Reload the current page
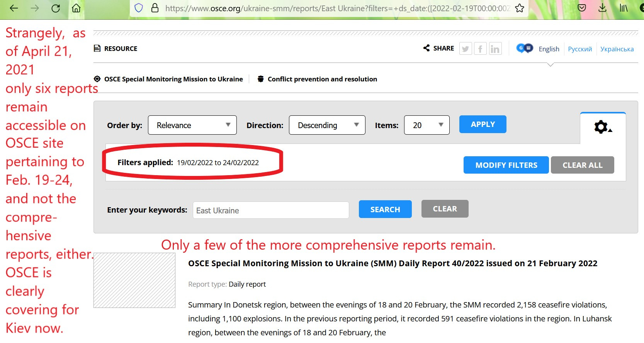This screenshot has height=343, width=644. coord(56,8)
